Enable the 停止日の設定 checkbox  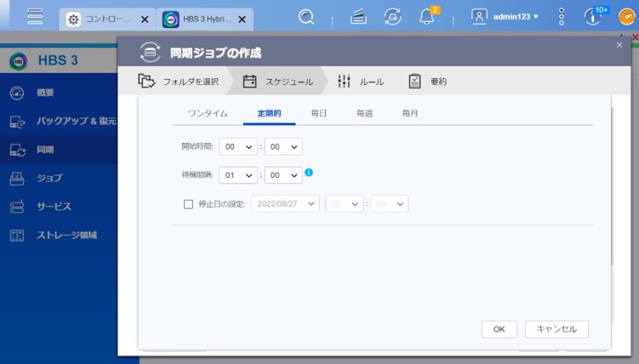tap(189, 204)
